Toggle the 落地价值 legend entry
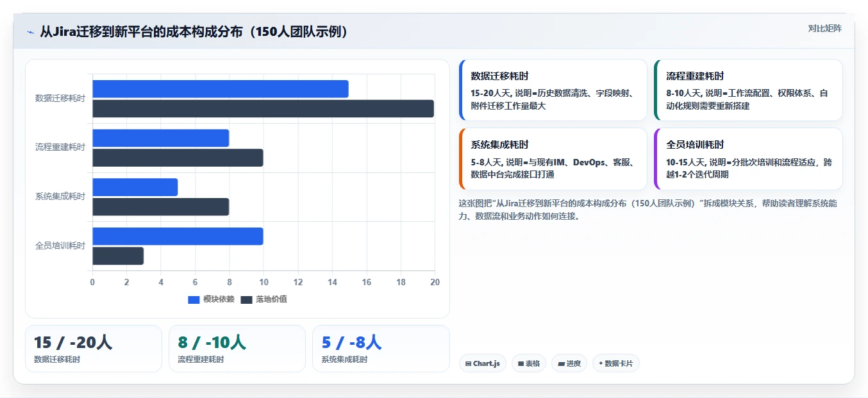 click(263, 299)
